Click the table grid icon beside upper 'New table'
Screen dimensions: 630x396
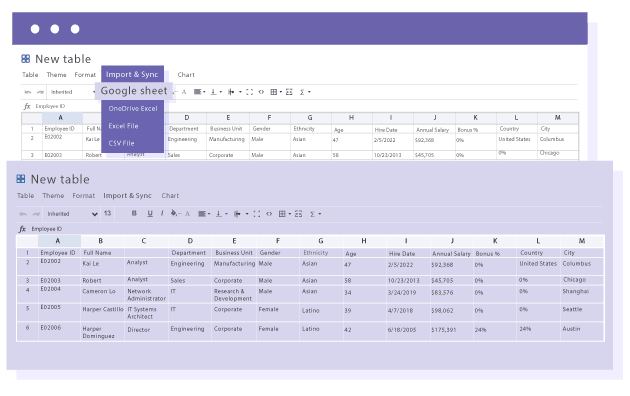(x=25, y=59)
